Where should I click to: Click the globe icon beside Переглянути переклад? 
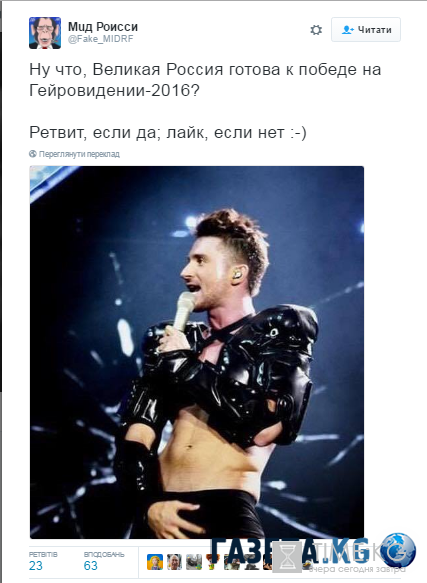tap(33, 154)
